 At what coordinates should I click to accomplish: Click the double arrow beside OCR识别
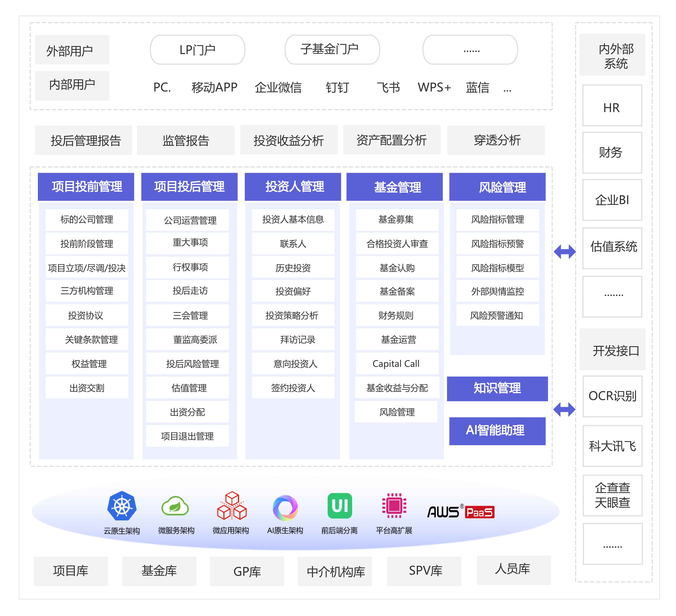tap(564, 409)
